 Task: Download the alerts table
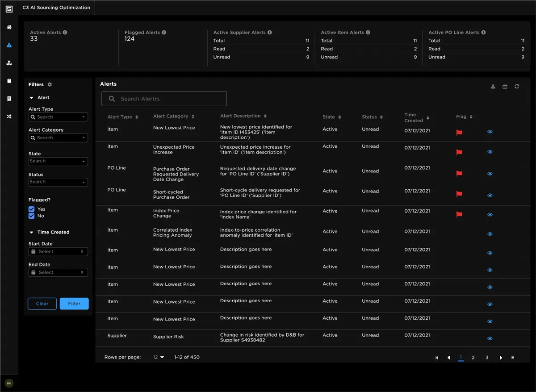[x=493, y=87]
